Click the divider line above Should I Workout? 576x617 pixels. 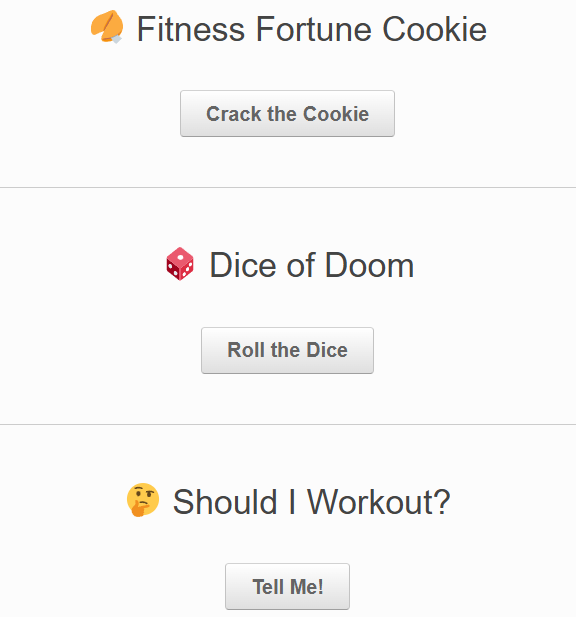click(x=288, y=425)
